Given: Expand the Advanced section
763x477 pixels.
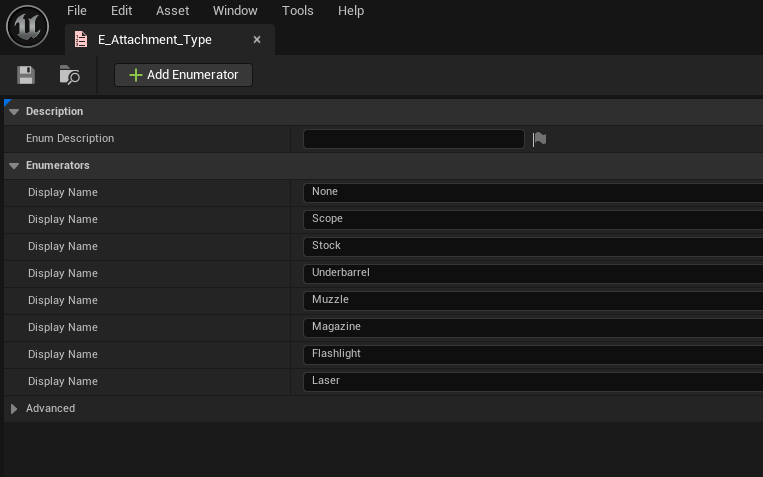Looking at the screenshot, I should point(14,409).
